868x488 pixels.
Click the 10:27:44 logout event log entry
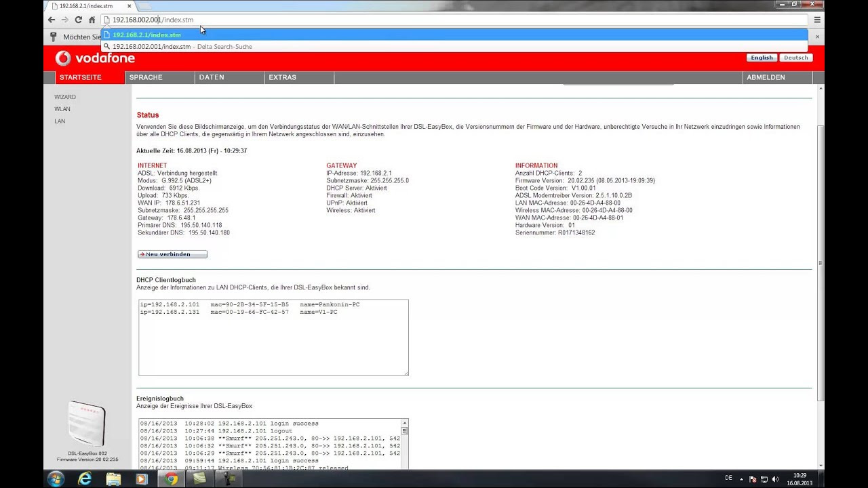pos(216,431)
